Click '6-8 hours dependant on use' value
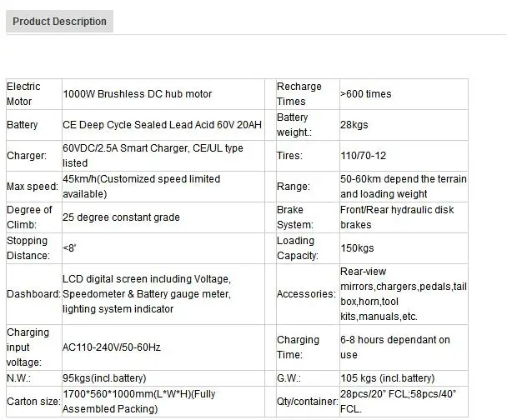This screenshot has width=517, height=420. pyautogui.click(x=395, y=347)
